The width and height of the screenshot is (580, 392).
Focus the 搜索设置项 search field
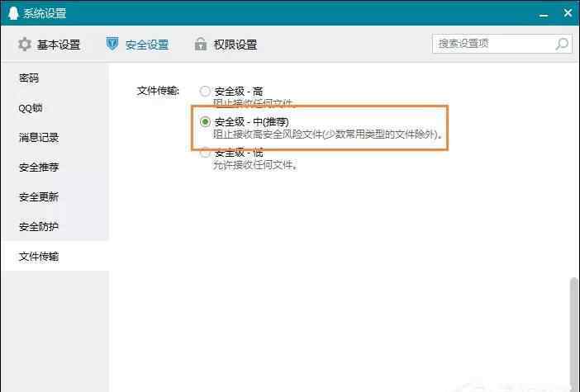click(502, 44)
